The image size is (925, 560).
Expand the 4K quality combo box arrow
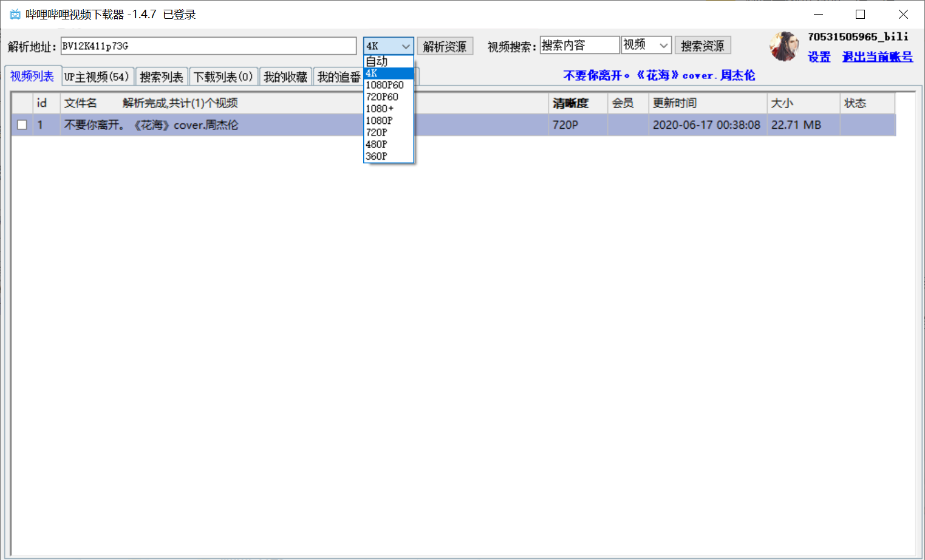(406, 46)
